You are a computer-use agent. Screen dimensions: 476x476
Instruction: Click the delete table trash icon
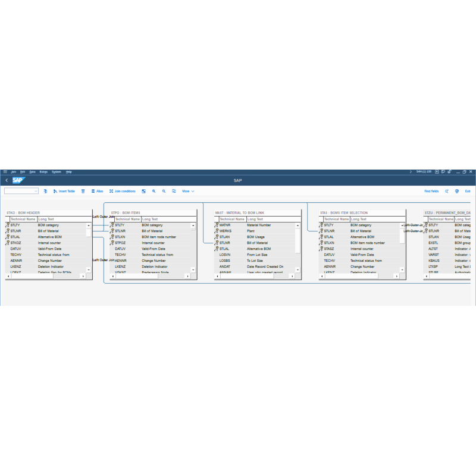(x=83, y=191)
